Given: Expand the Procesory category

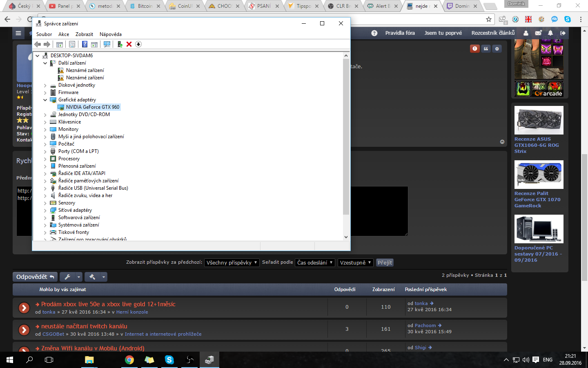Looking at the screenshot, I should click(45, 159).
